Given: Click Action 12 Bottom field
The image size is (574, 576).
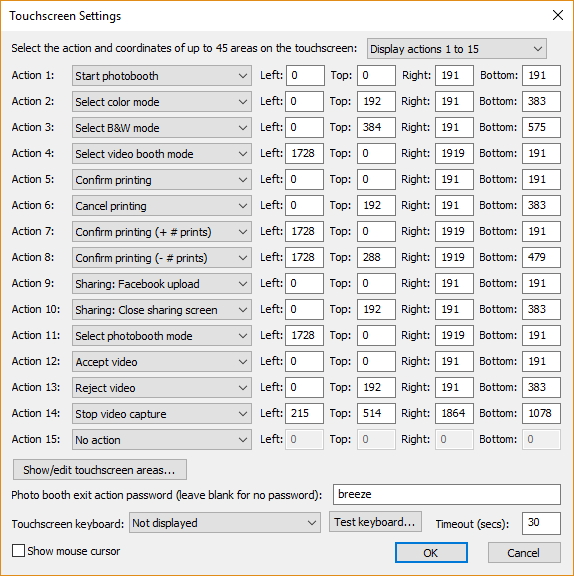Looking at the screenshot, I should pos(541,361).
